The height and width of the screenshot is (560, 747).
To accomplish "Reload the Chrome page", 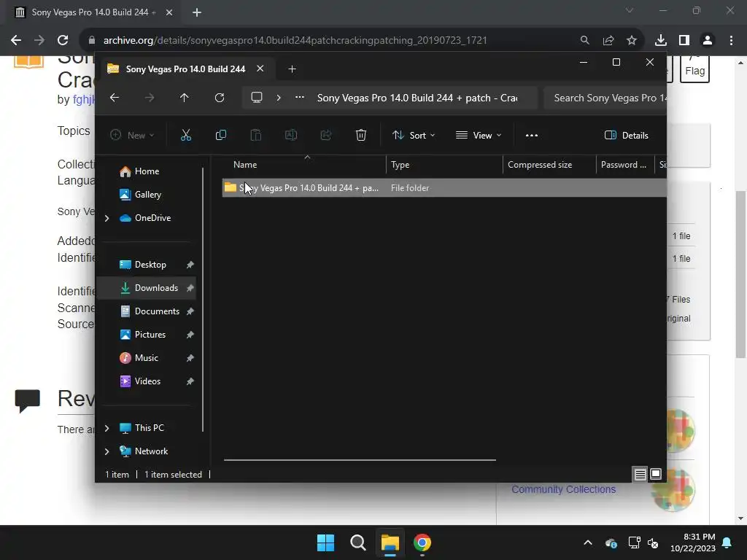I will point(63,41).
